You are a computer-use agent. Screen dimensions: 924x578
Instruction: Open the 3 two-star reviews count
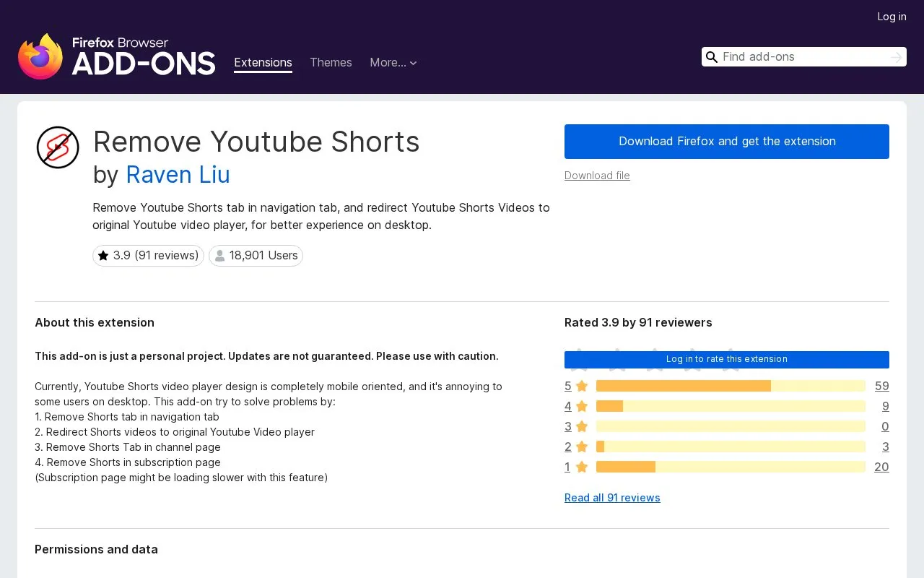[x=885, y=447]
